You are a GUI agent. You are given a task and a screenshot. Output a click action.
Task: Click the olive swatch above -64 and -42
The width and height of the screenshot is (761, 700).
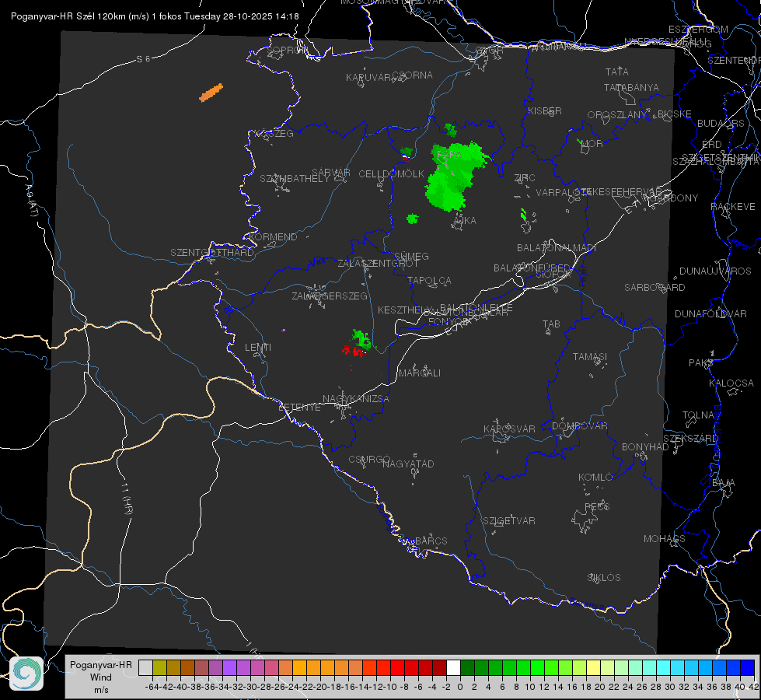(159, 667)
